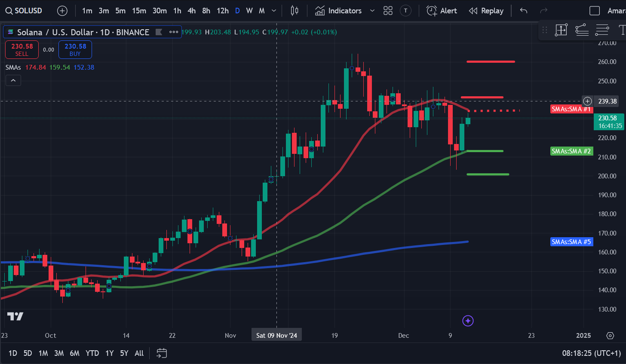Screen dimensions: 626x364
Task: Click the SMAs indicator legend label
Action: pos(13,67)
